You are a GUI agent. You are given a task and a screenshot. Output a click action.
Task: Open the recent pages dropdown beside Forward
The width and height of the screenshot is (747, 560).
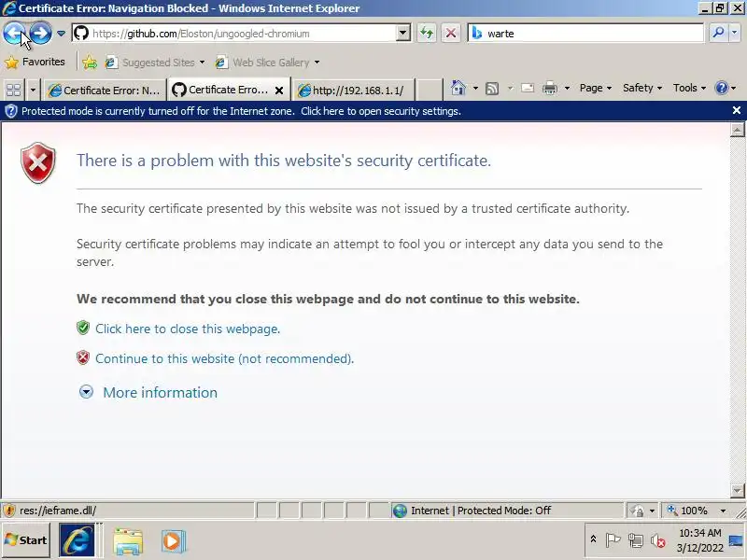tap(61, 34)
